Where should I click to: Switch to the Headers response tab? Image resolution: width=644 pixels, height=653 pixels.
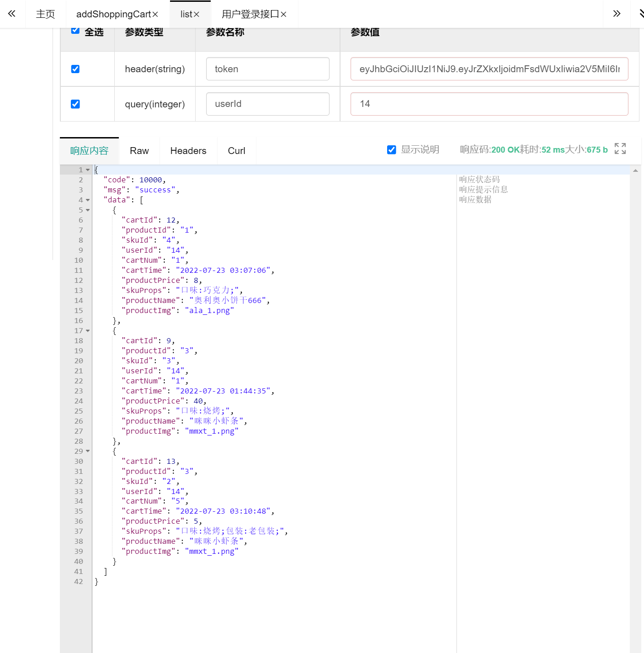click(188, 151)
